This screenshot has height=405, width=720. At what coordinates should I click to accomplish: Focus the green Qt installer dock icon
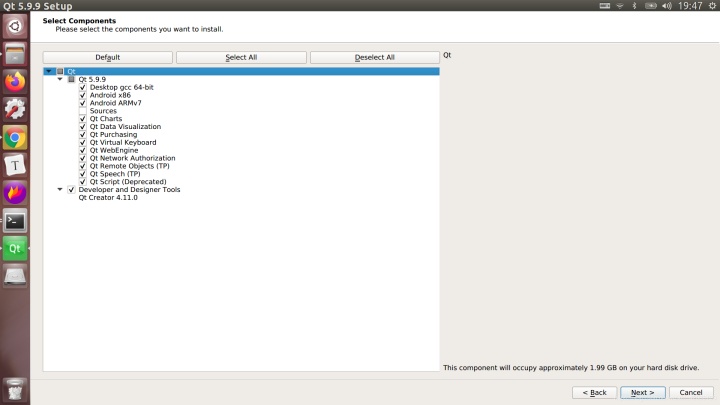tap(15, 248)
